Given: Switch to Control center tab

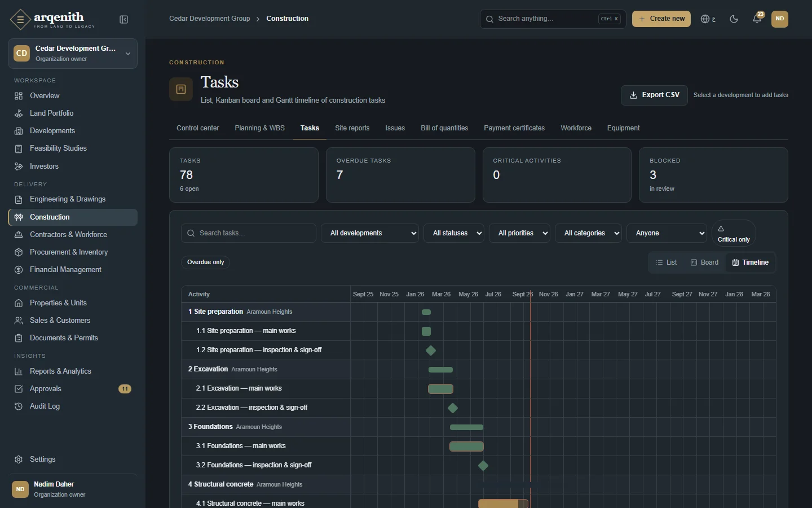Looking at the screenshot, I should point(198,128).
